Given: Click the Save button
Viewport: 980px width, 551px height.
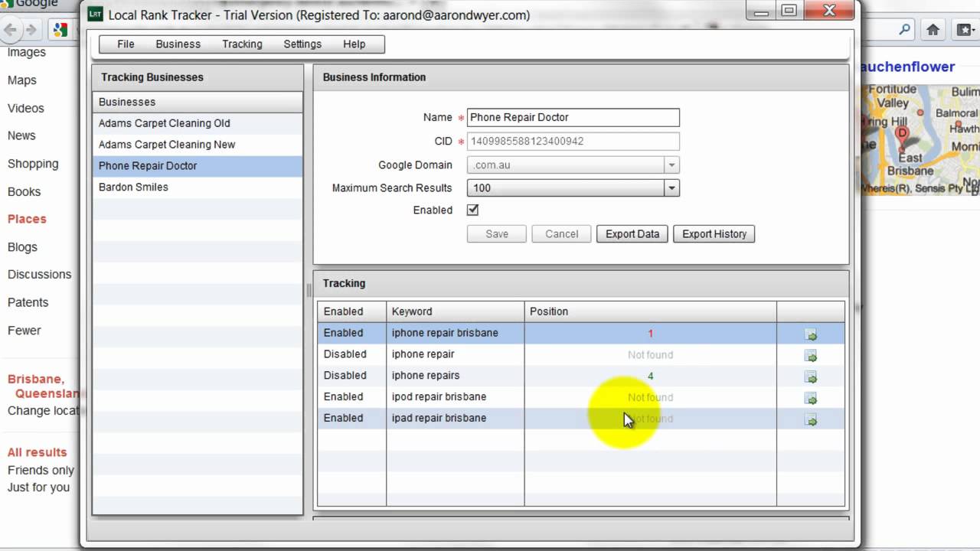Looking at the screenshot, I should click(497, 233).
